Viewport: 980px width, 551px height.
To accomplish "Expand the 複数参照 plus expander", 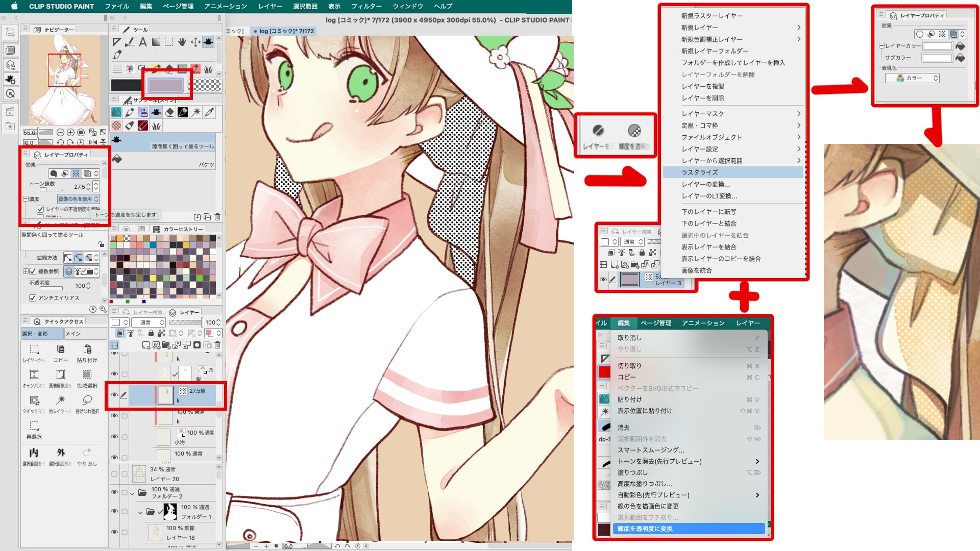I will point(26,271).
